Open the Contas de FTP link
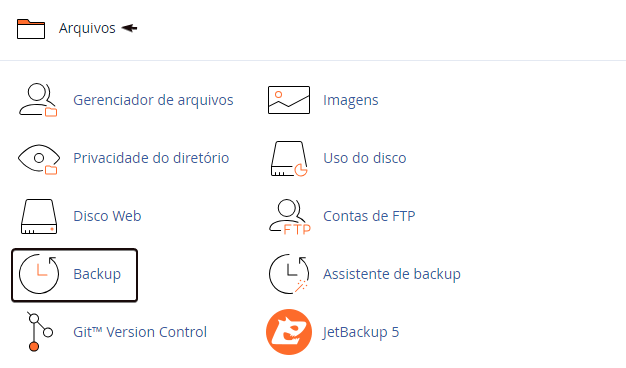This screenshot has height=368, width=626. (x=369, y=216)
